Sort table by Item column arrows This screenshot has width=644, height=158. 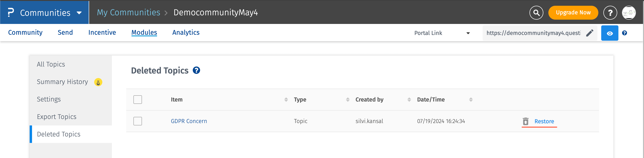click(286, 100)
